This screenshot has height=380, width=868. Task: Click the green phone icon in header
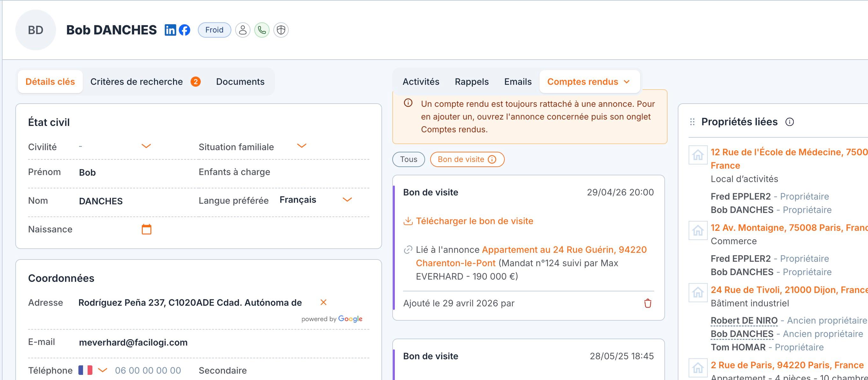[x=262, y=30]
